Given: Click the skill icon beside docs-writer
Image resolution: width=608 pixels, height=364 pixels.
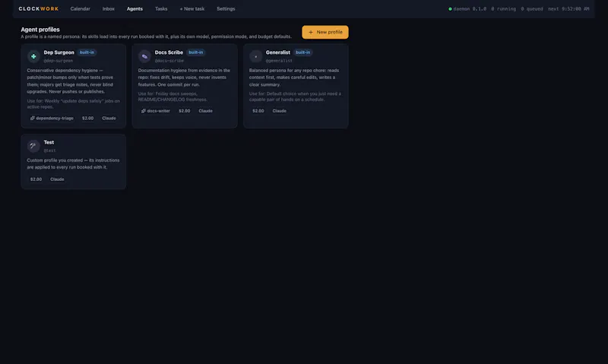Looking at the screenshot, I should [x=144, y=111].
